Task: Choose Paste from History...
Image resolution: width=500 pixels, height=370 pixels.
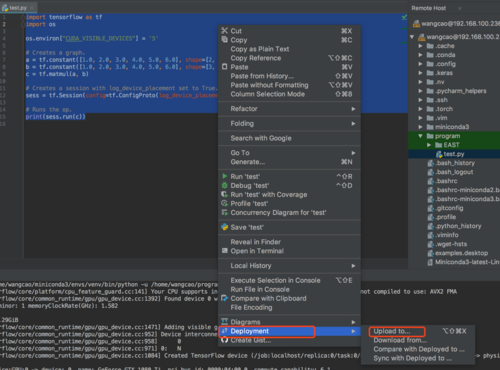Action: click(289, 76)
